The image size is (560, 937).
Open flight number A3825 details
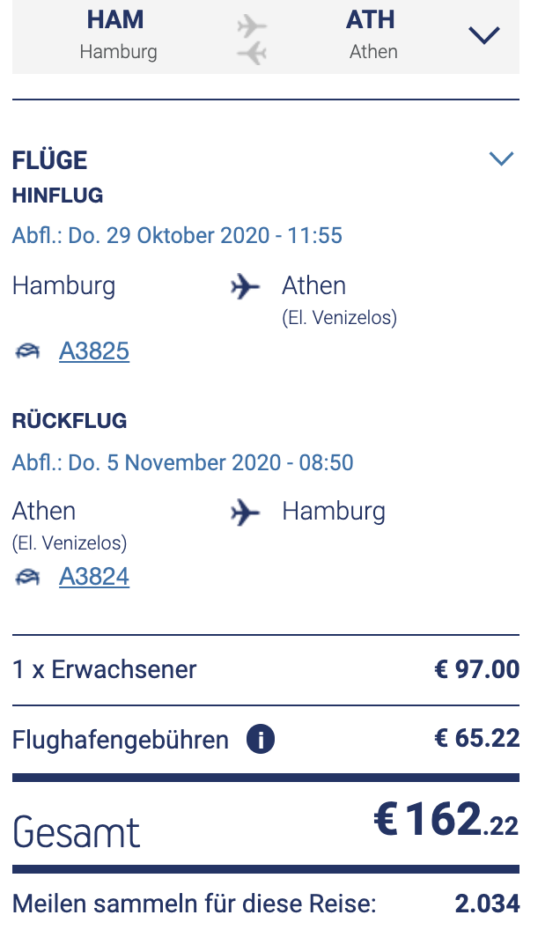[94, 351]
